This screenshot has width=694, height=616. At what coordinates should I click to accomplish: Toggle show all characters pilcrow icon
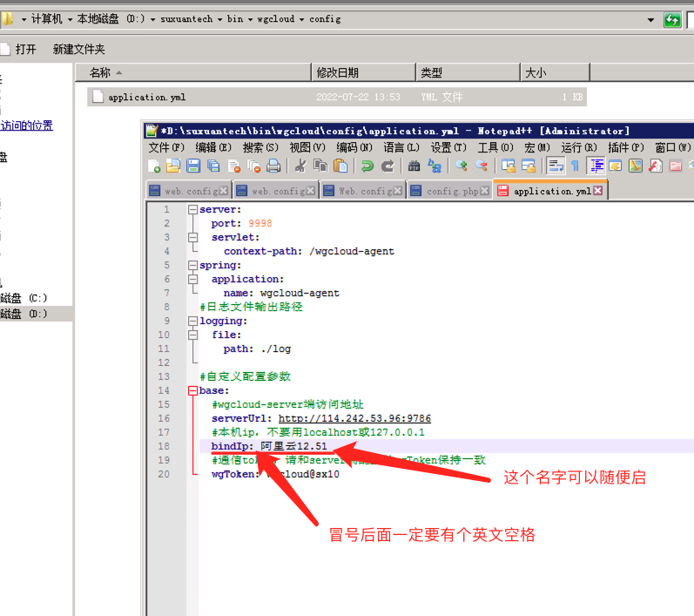pos(575,166)
